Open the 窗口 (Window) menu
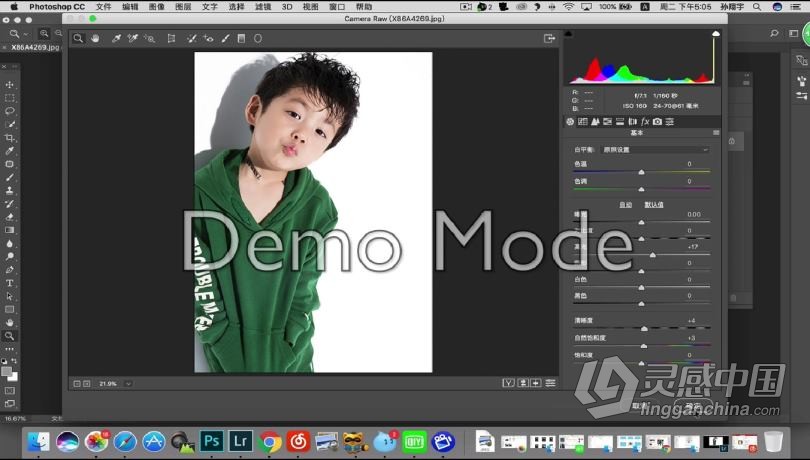Screen dimensions: 810x460 [337, 7]
